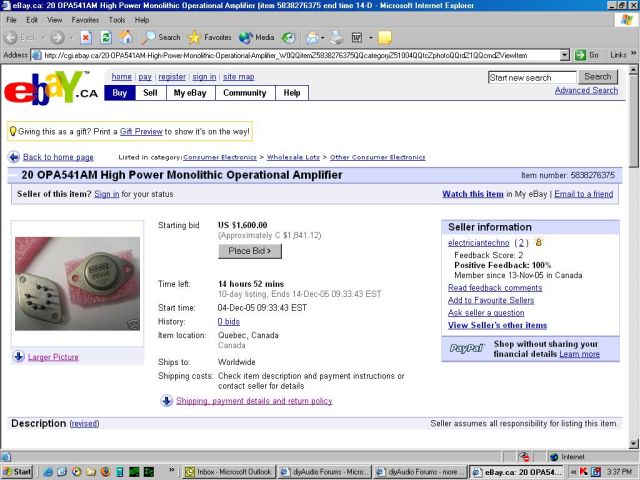Click the Home toolbar icon
The width and height of the screenshot is (640, 480).
coord(126,38)
